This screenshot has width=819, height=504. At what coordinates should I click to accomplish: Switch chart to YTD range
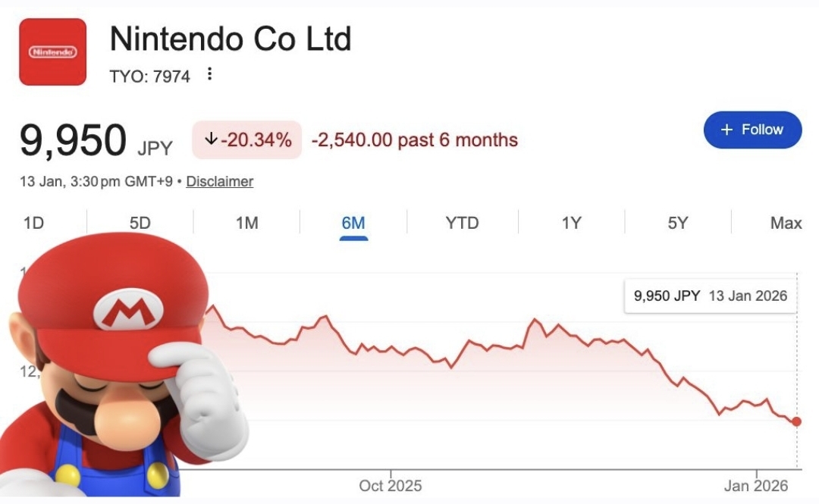(x=462, y=223)
